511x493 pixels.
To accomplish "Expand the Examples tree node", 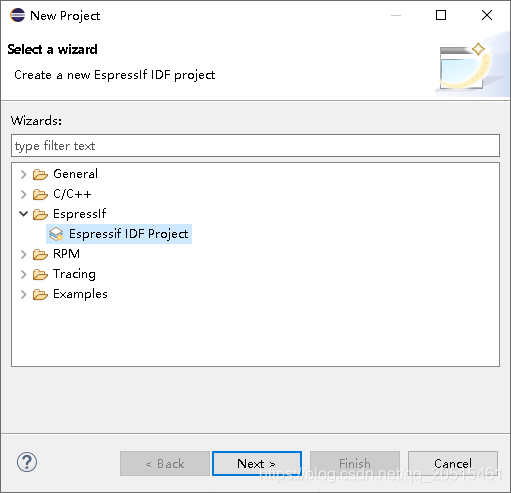I will pos(23,294).
